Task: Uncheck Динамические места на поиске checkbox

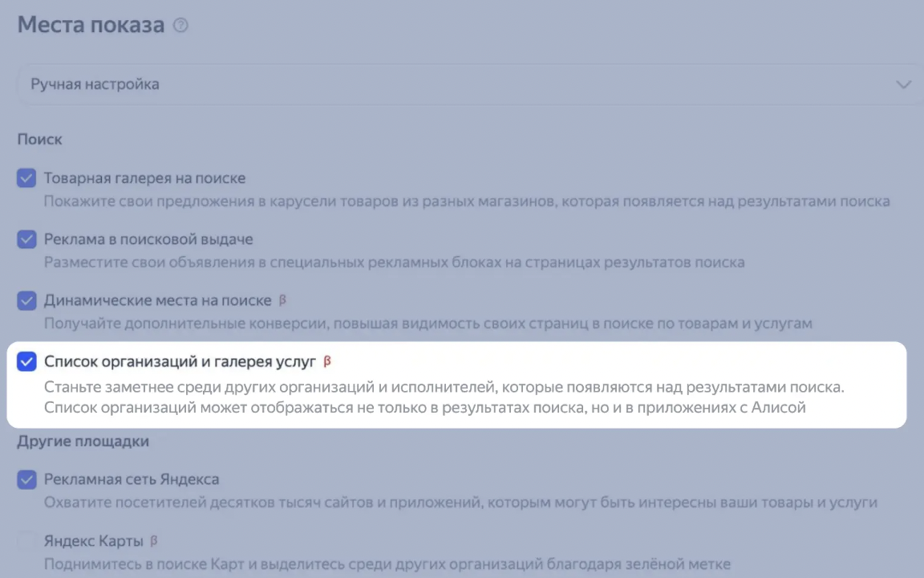Action: coord(26,301)
